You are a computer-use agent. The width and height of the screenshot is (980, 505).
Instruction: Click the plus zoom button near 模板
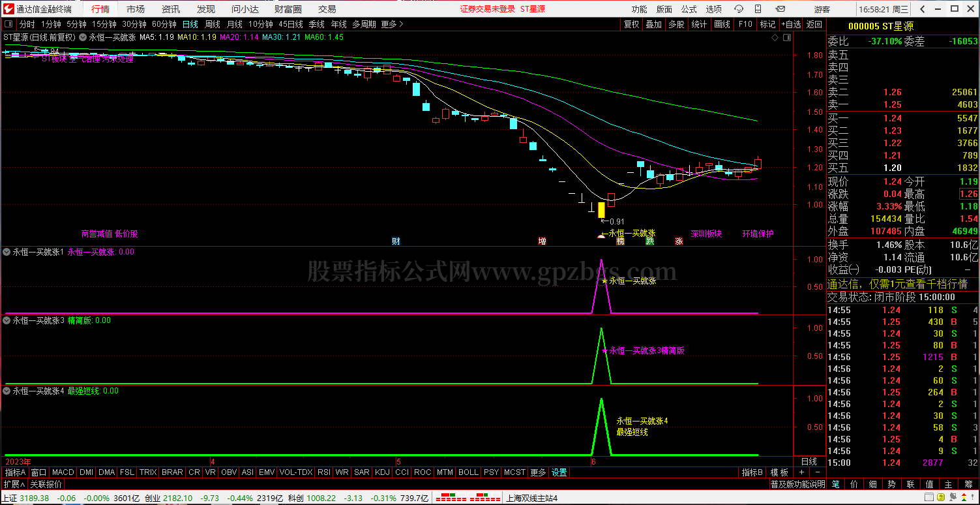point(801,472)
